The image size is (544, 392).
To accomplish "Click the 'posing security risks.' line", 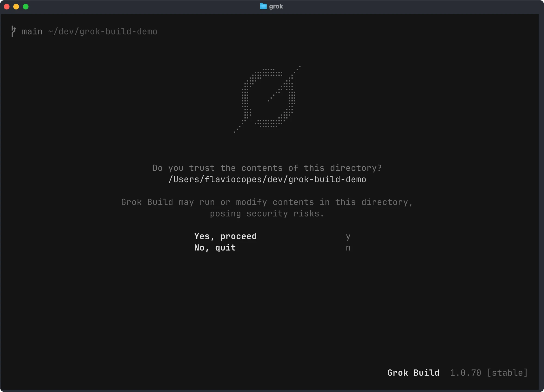I will tap(267, 214).
